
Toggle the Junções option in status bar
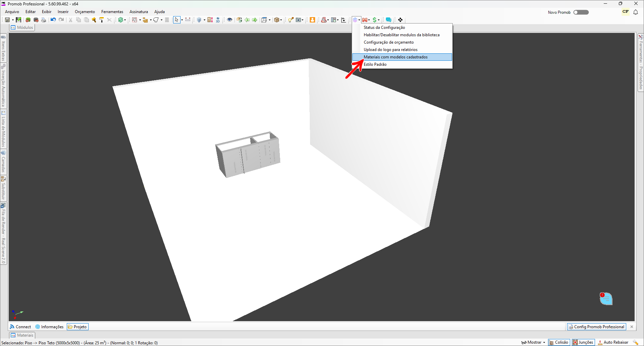coord(583,342)
